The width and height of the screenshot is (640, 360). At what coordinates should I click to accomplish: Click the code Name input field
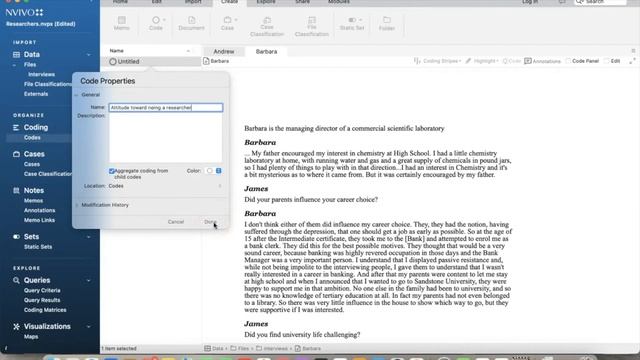point(166,107)
